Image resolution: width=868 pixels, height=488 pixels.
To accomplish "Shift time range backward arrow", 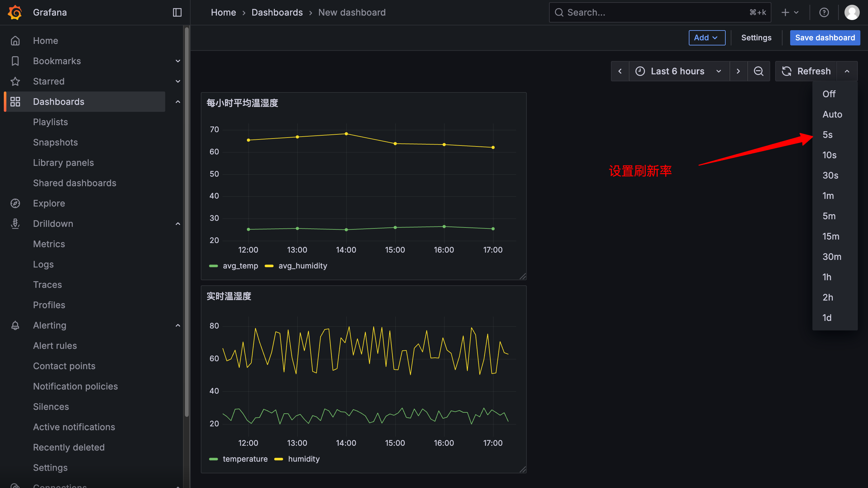I will (620, 71).
